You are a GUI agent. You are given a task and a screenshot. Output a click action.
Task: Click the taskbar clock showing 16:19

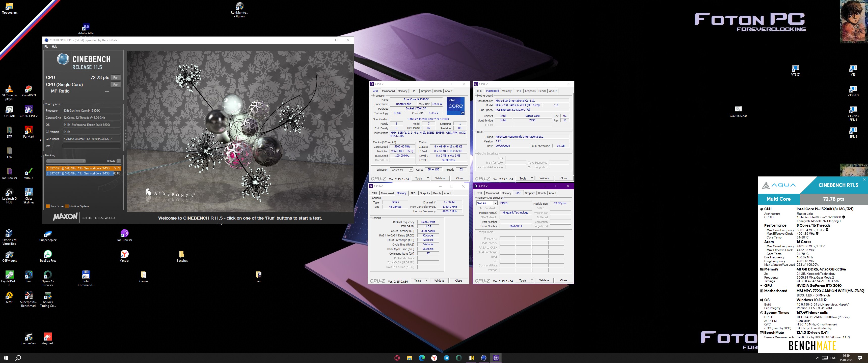point(846,358)
